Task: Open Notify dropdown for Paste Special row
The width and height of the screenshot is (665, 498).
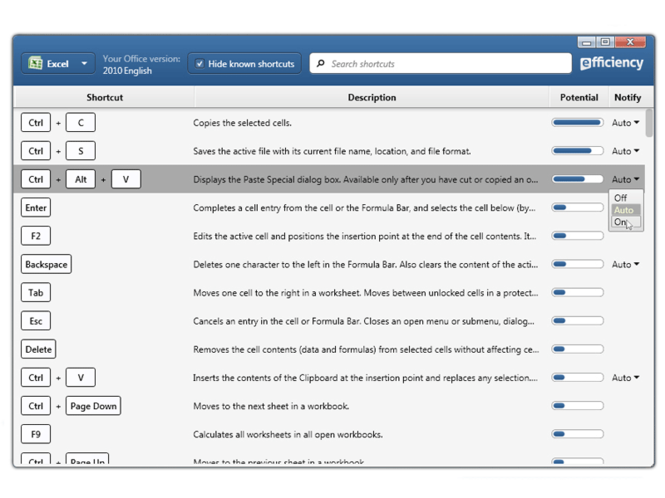Action: [x=625, y=180]
